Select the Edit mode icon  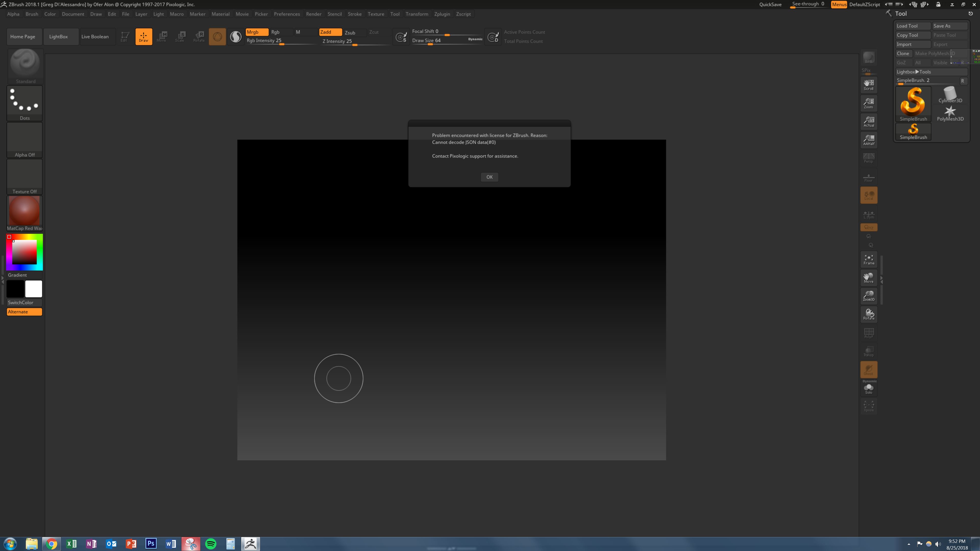click(x=124, y=36)
